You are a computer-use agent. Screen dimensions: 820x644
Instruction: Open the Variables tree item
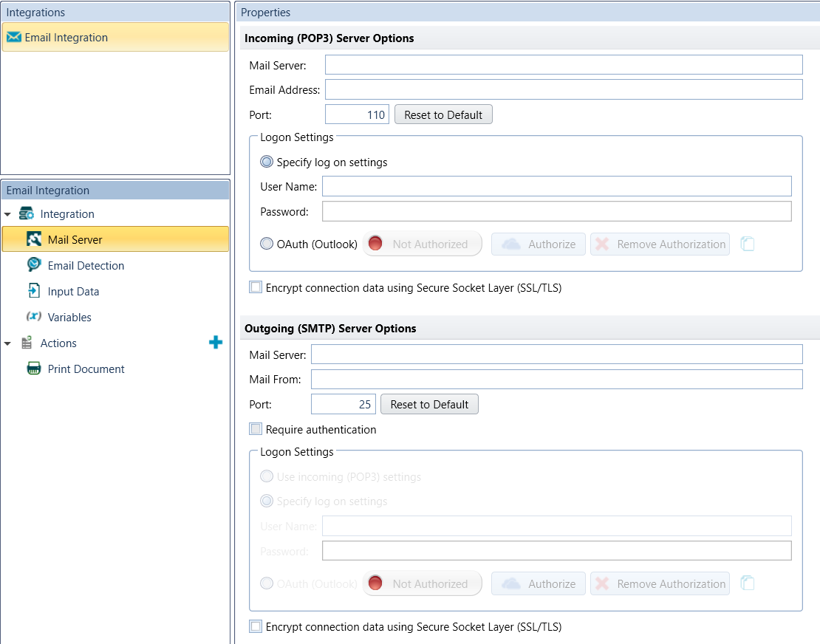pyautogui.click(x=69, y=318)
